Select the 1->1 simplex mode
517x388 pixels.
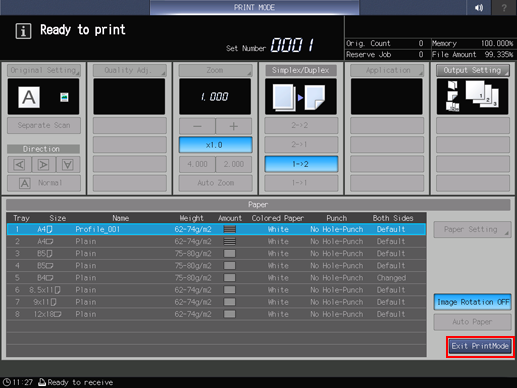click(x=301, y=183)
